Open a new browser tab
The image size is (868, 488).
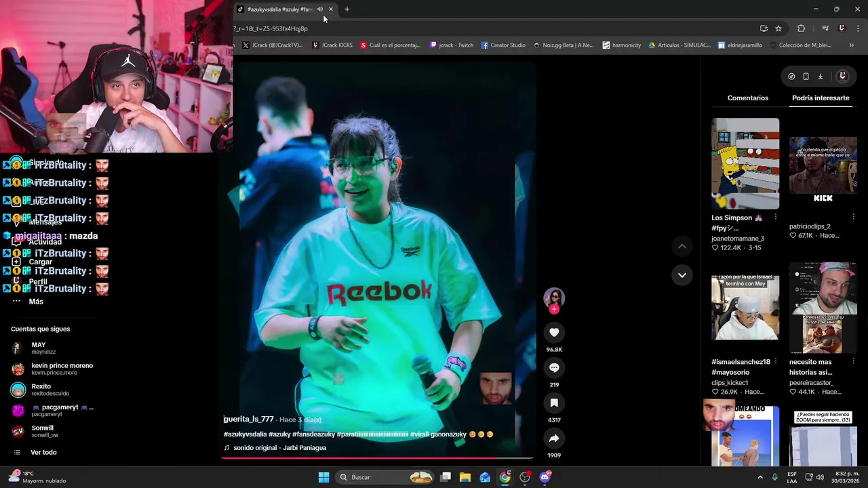click(347, 9)
